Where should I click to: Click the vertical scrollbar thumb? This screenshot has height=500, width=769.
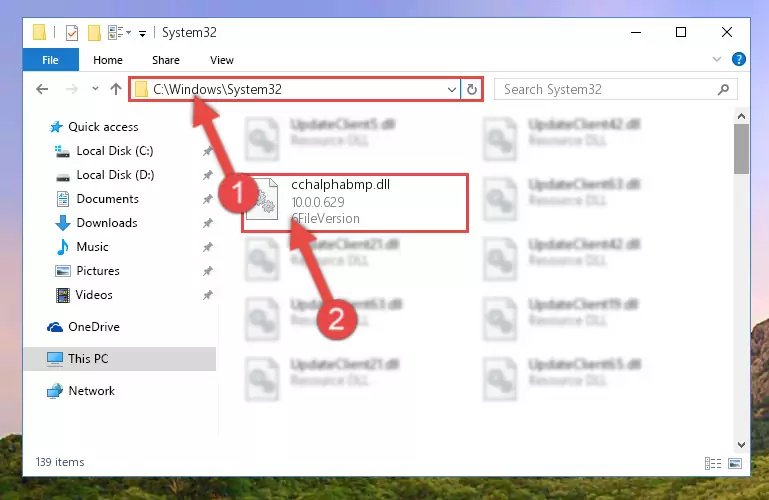click(741, 149)
